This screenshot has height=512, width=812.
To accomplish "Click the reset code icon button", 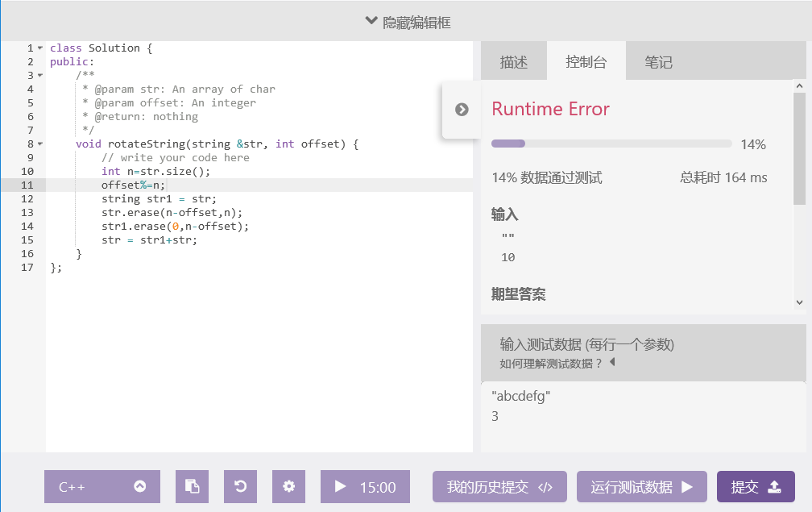I will 240,487.
